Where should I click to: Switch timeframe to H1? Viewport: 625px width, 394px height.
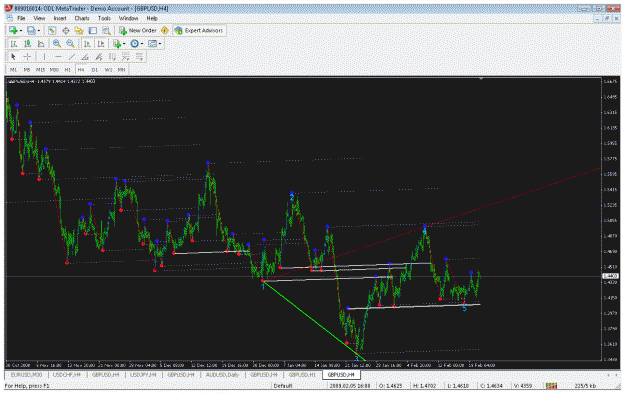(68, 69)
